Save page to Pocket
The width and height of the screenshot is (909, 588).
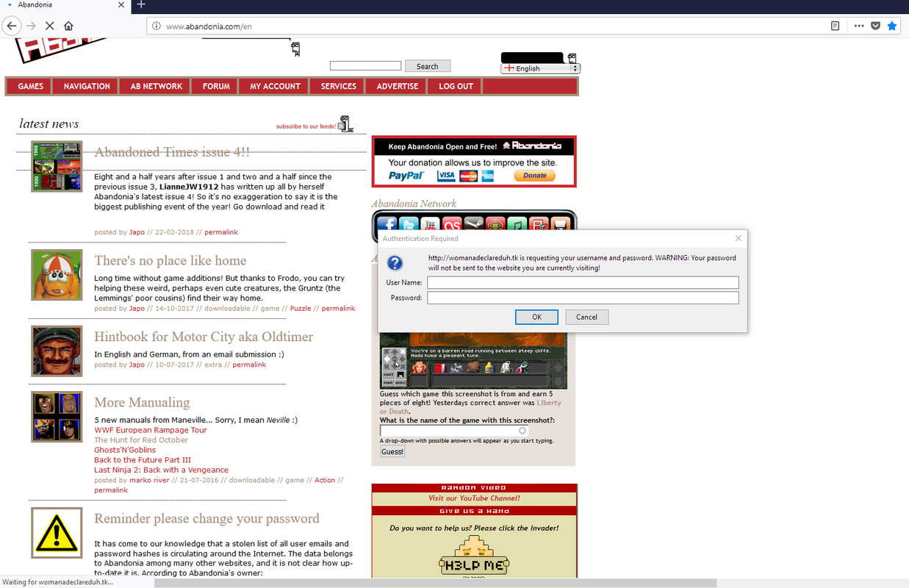click(x=875, y=26)
